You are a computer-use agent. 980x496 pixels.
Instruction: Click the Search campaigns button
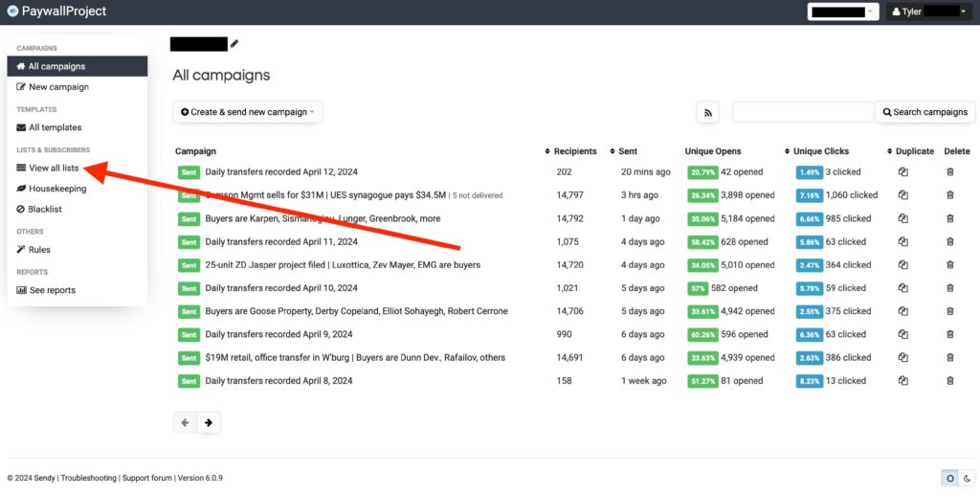tap(924, 112)
